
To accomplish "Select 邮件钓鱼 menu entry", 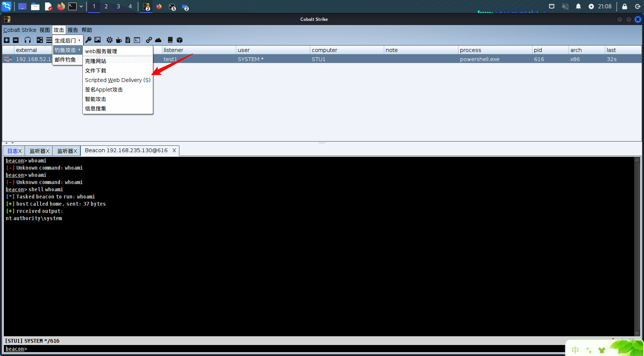I will [x=68, y=60].
